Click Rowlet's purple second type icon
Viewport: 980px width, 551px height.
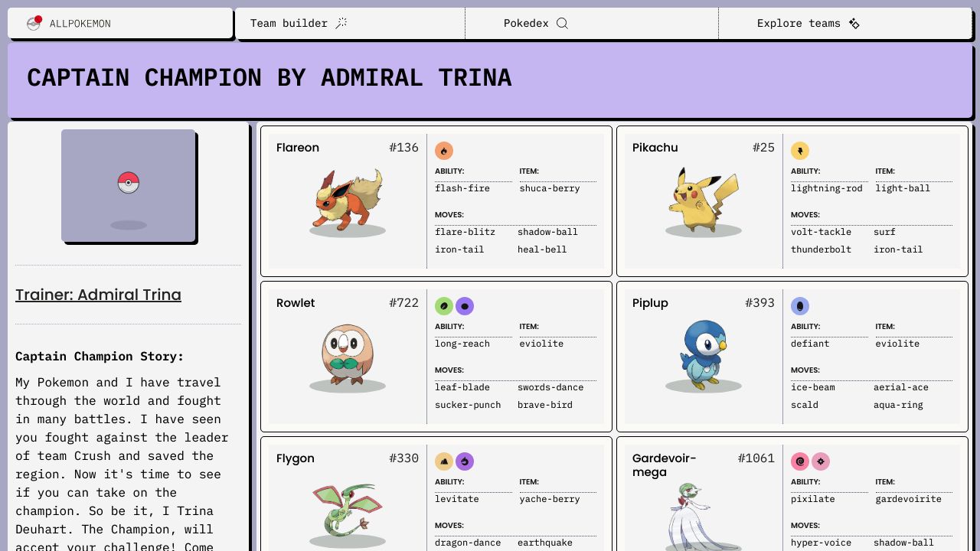[x=465, y=306]
